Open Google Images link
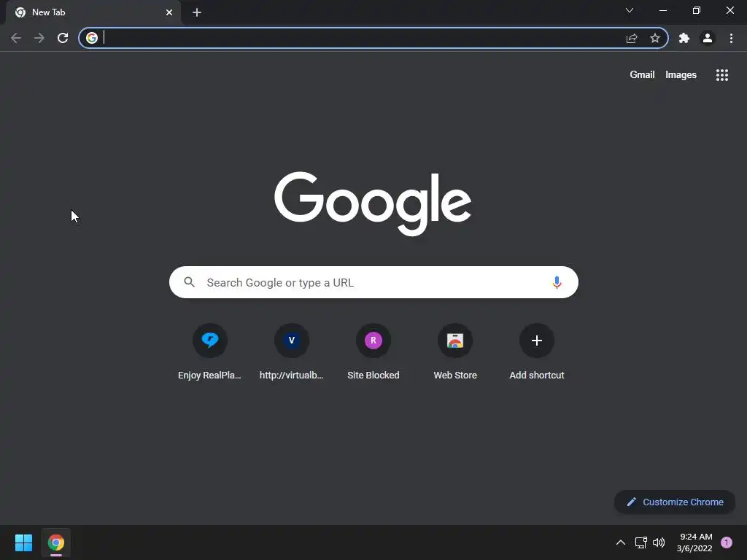The width and height of the screenshot is (747, 560). [x=681, y=75]
